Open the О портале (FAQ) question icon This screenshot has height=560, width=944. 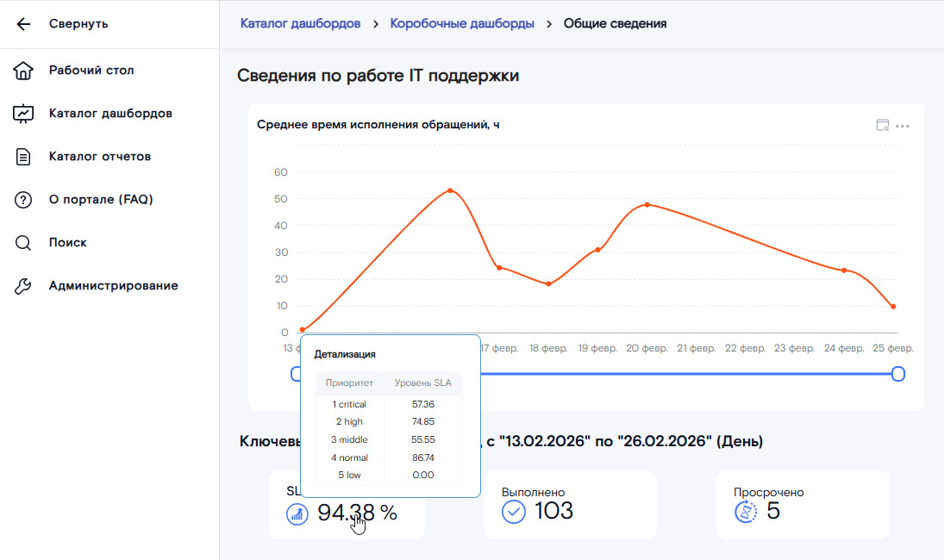coord(23,200)
